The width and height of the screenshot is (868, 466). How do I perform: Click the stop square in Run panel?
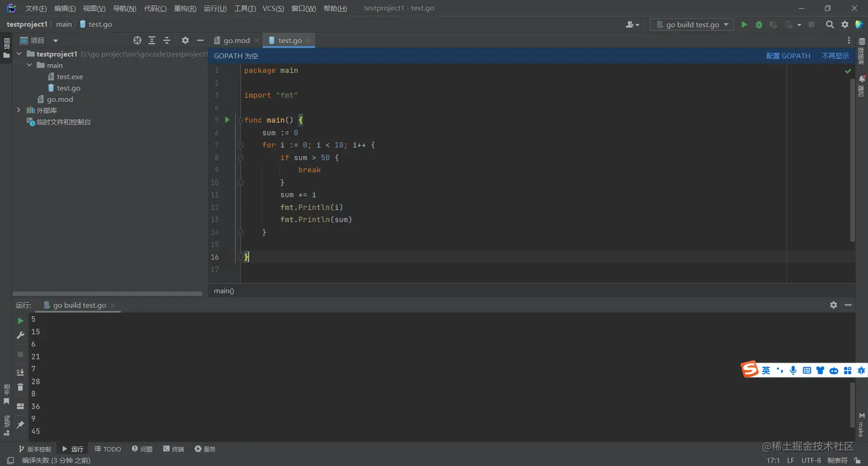21,354
